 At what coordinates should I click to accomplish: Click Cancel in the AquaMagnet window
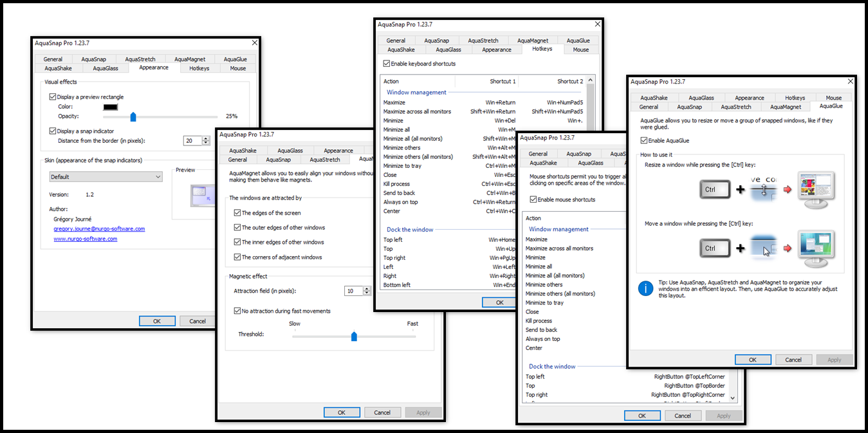[x=382, y=412]
